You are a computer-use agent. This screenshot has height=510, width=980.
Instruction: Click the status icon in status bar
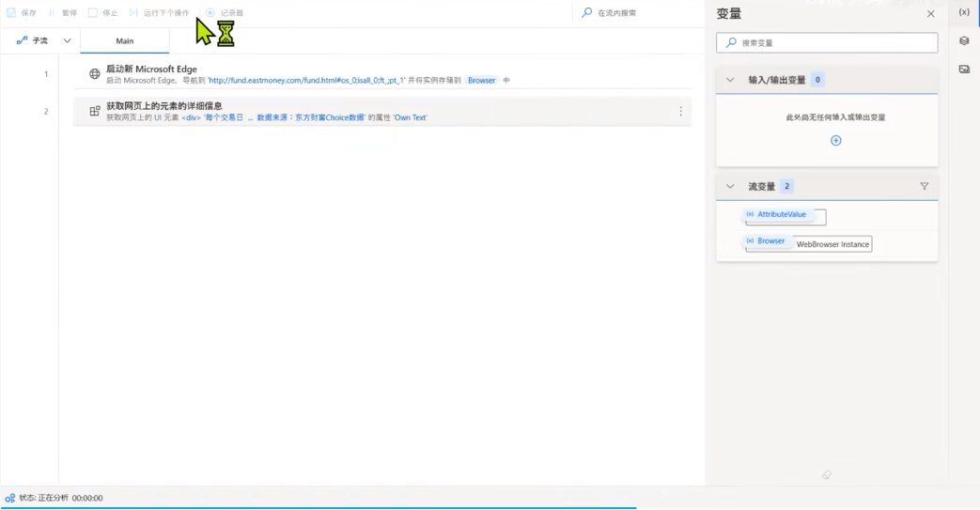point(10,498)
